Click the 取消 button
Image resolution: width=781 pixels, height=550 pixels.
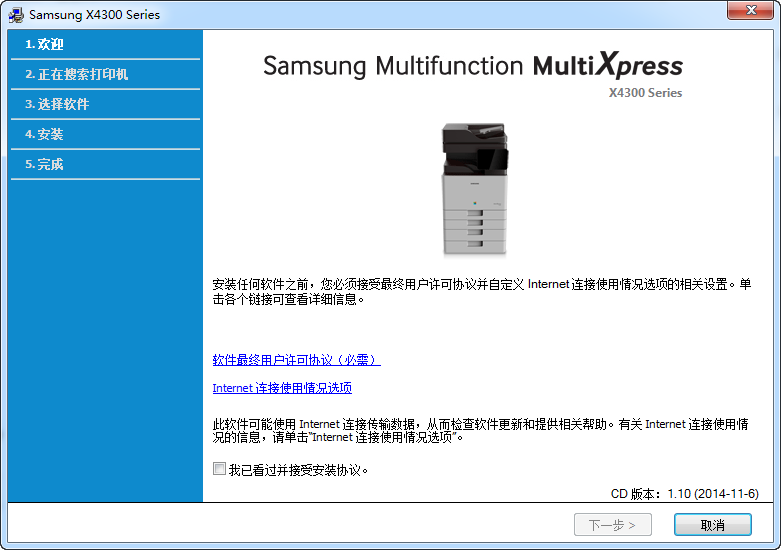pos(712,525)
